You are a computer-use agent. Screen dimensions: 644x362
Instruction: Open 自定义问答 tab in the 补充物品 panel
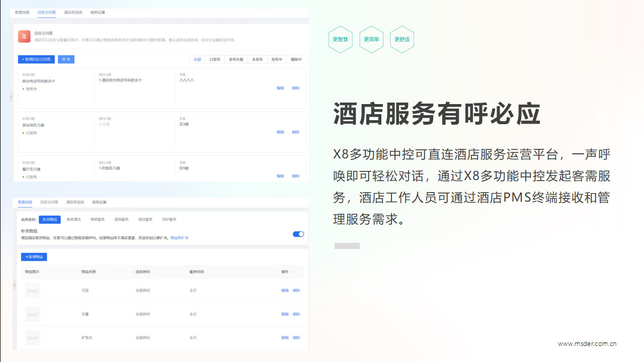tap(49, 202)
